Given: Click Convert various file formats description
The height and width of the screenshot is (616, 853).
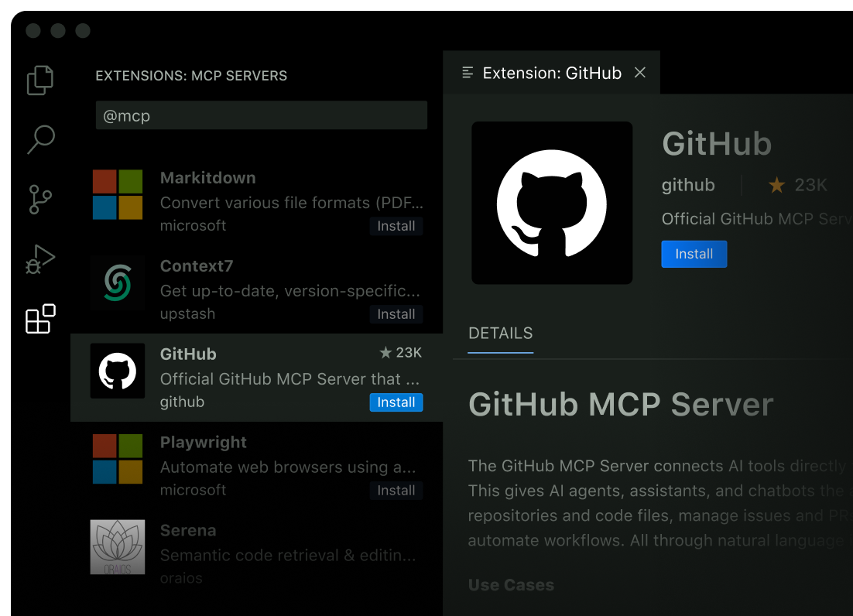Looking at the screenshot, I should click(x=292, y=203).
